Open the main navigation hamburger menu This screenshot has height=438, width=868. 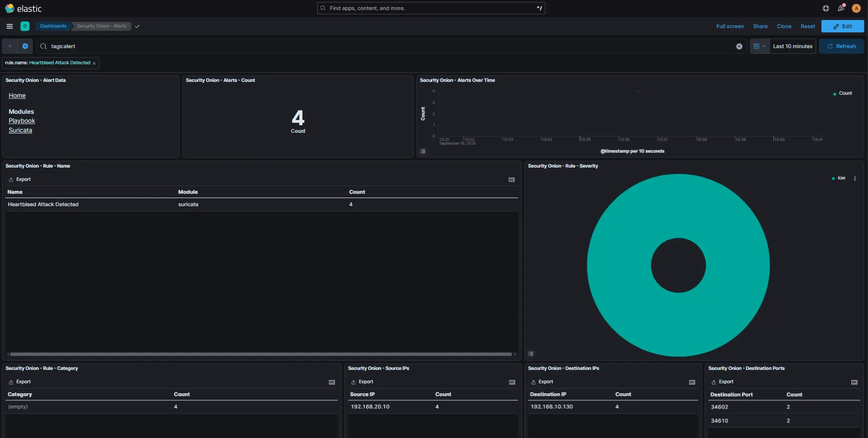10,26
